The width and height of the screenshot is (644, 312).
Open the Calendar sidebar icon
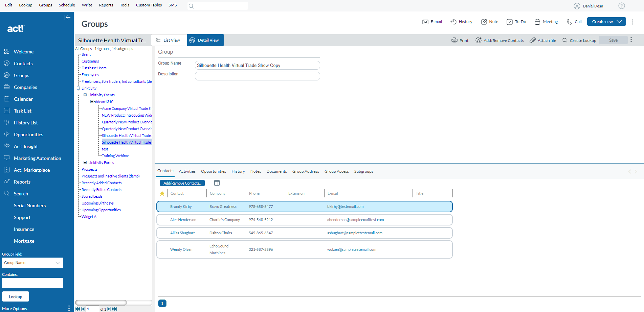click(7, 99)
